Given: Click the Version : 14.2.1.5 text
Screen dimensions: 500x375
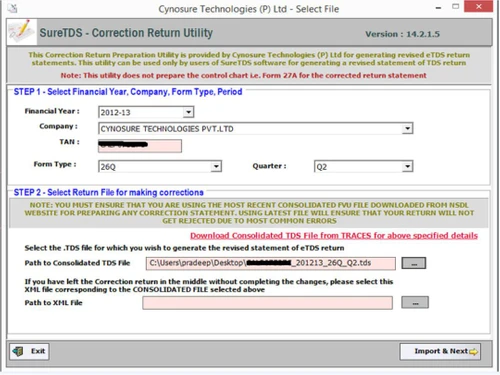Looking at the screenshot, I should click(402, 34).
